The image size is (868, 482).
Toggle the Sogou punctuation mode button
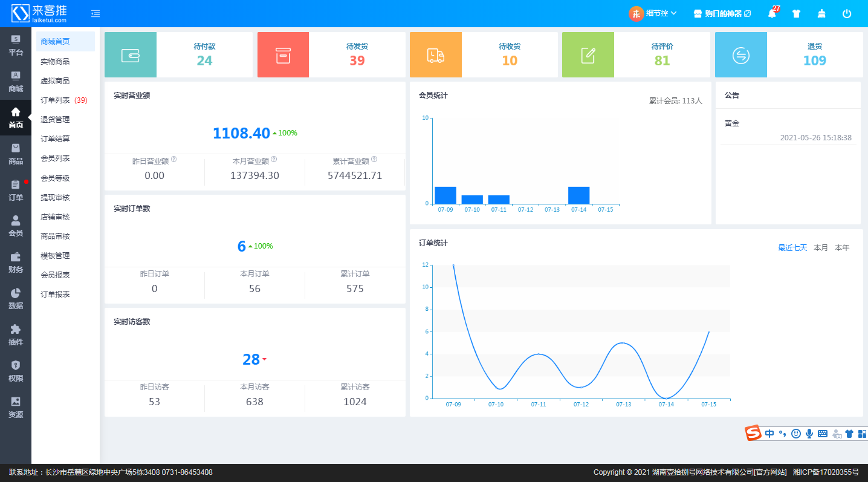tap(783, 434)
